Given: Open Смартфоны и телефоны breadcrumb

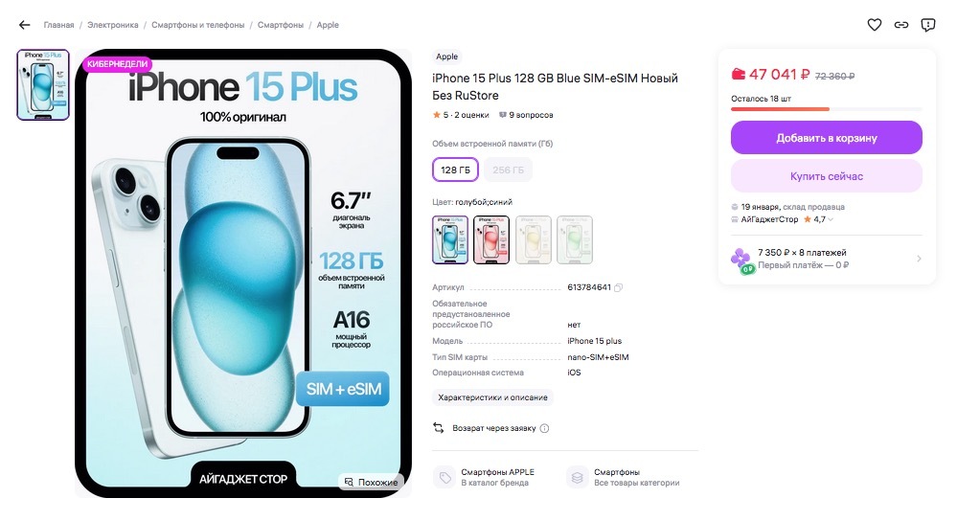Looking at the screenshot, I should (198, 25).
